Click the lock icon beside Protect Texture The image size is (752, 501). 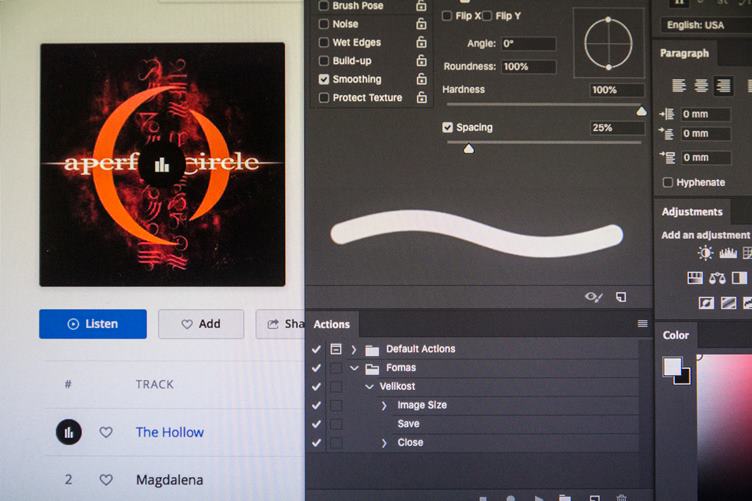(x=421, y=97)
